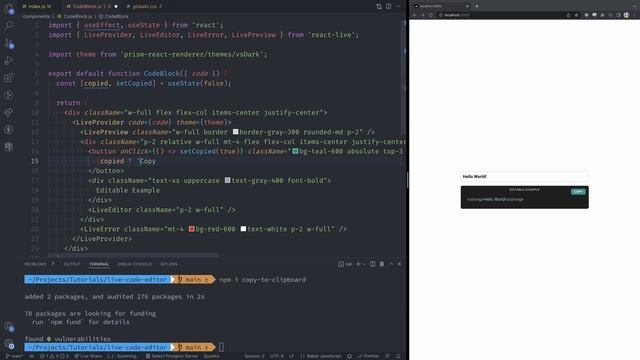Click Prettier in the status bar
Viewport: 640px width, 360px height.
[x=368, y=356]
